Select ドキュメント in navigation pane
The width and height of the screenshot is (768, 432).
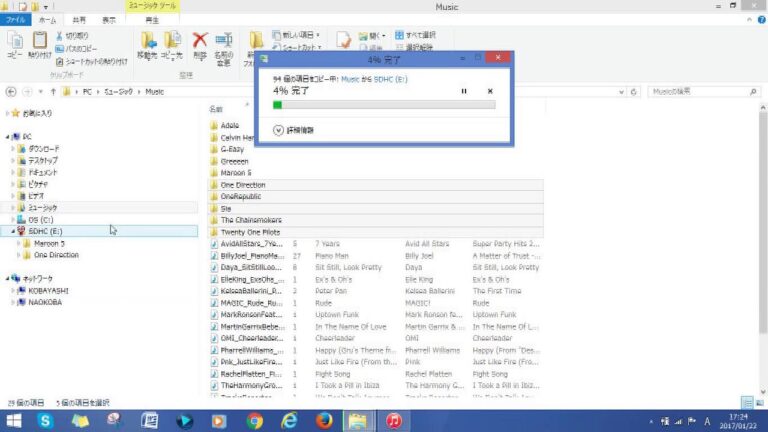pos(43,172)
